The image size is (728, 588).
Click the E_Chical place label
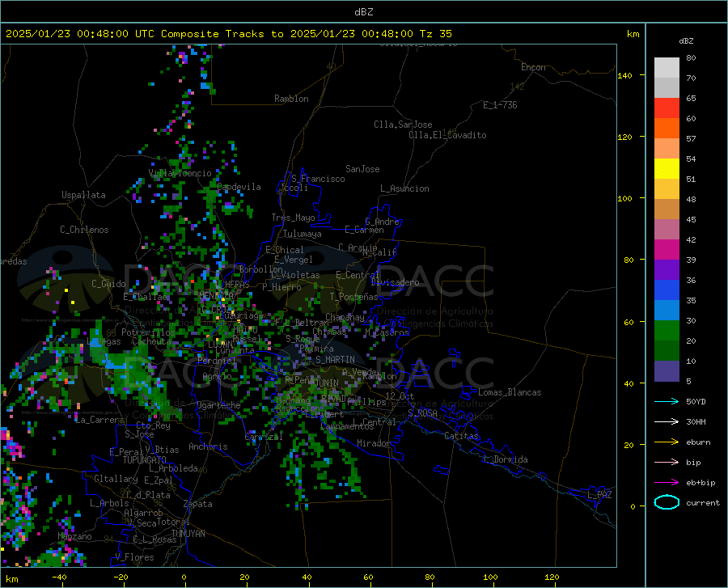(285, 250)
